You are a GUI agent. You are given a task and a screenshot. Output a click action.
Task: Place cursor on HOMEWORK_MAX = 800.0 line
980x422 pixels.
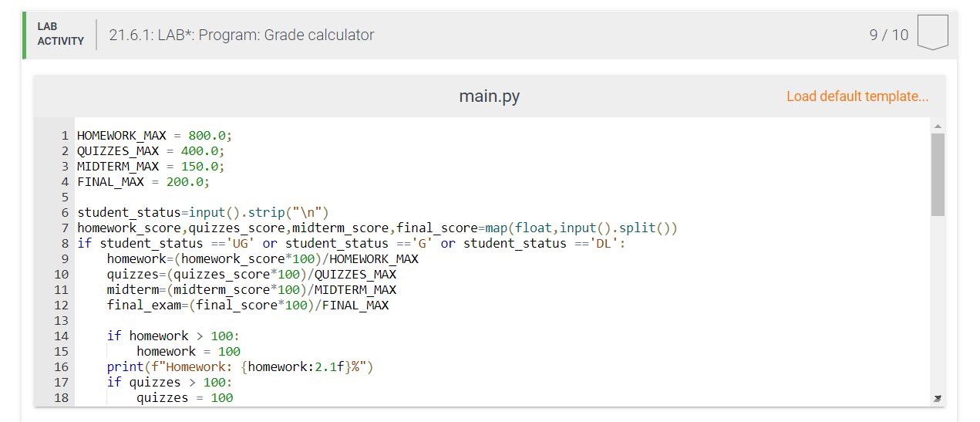(154, 136)
